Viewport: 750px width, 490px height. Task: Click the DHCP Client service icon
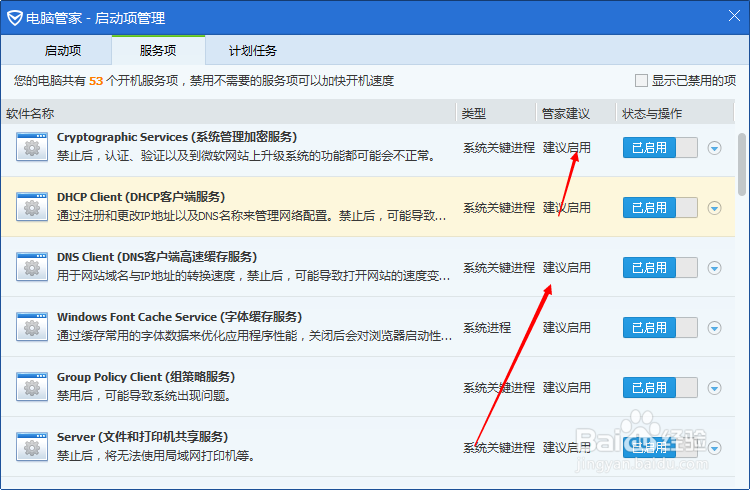point(32,207)
